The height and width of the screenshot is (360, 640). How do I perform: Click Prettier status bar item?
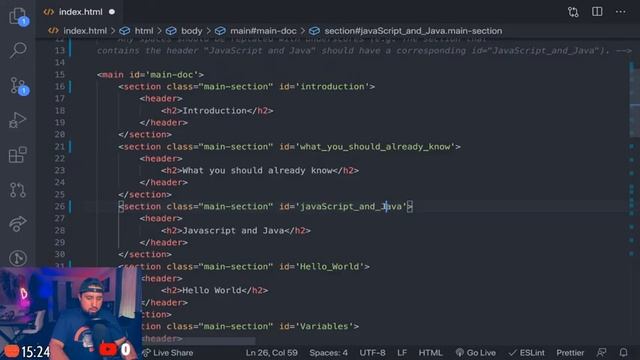pyautogui.click(x=570, y=353)
